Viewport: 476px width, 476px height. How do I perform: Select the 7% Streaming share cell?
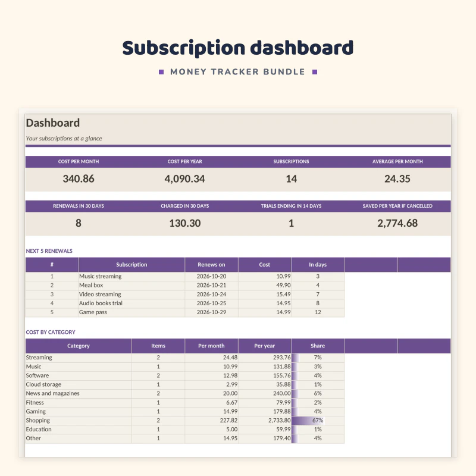pyautogui.click(x=318, y=358)
